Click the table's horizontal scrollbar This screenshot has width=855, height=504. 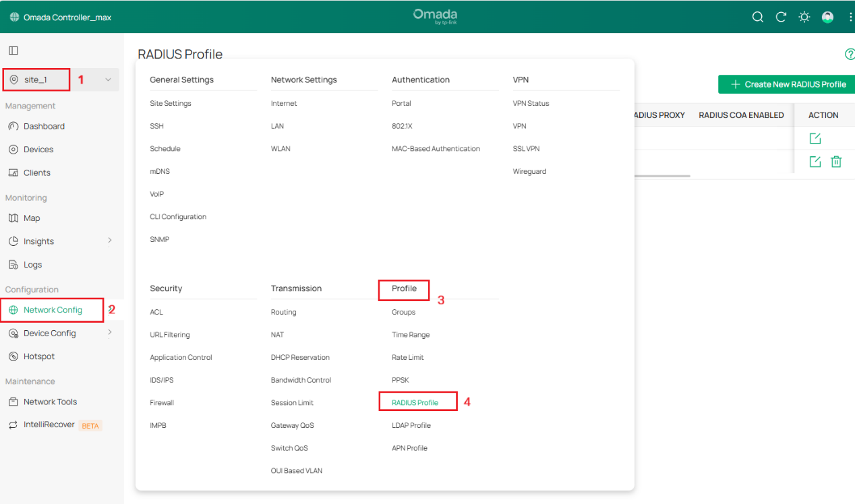point(661,177)
